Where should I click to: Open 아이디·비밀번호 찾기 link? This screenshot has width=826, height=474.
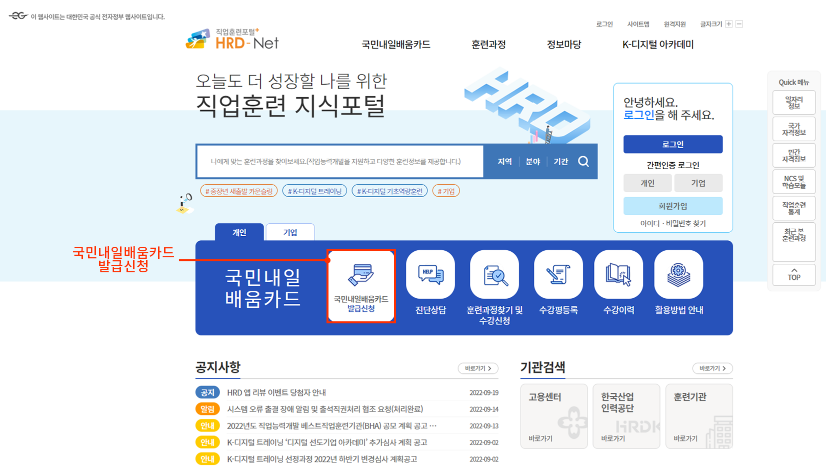[673, 223]
